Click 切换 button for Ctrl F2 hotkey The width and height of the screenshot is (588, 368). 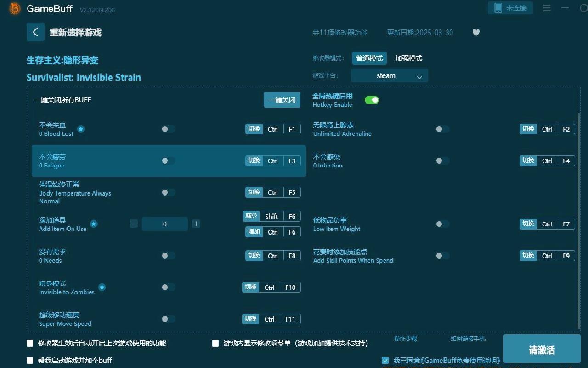528,129
